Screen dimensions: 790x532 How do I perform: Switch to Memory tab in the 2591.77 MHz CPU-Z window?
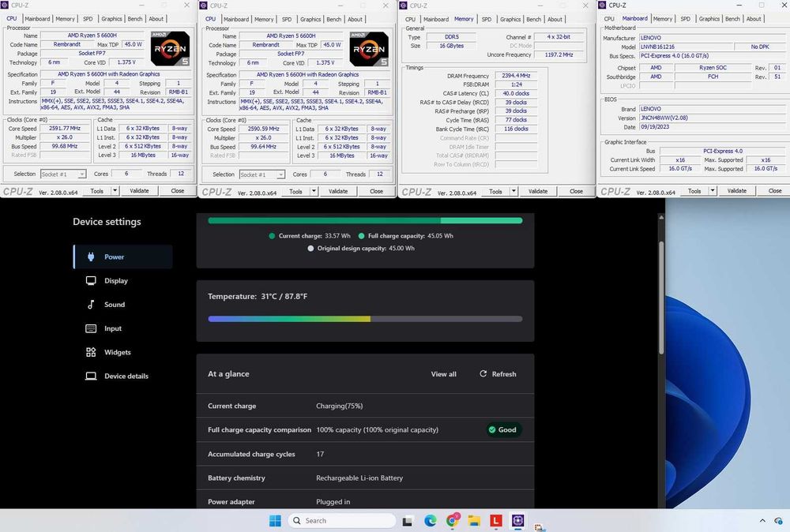(65, 19)
